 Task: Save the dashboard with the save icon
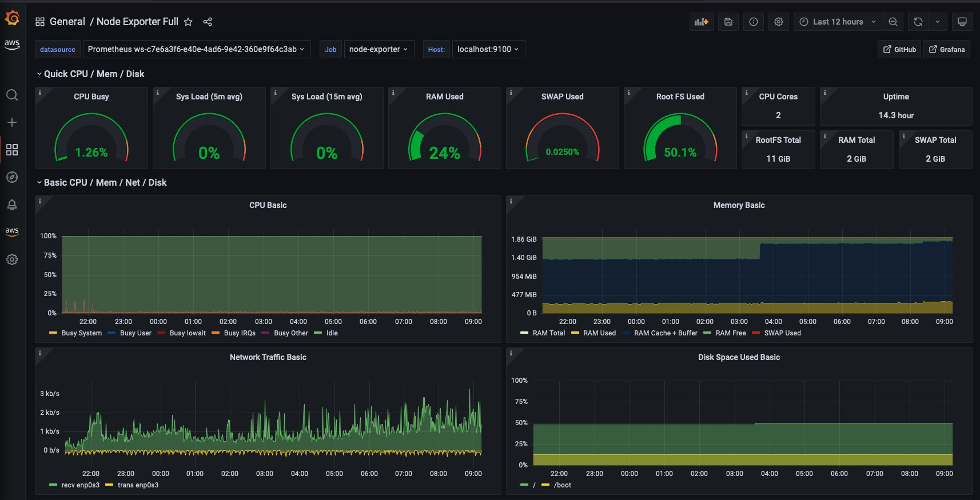click(x=728, y=22)
